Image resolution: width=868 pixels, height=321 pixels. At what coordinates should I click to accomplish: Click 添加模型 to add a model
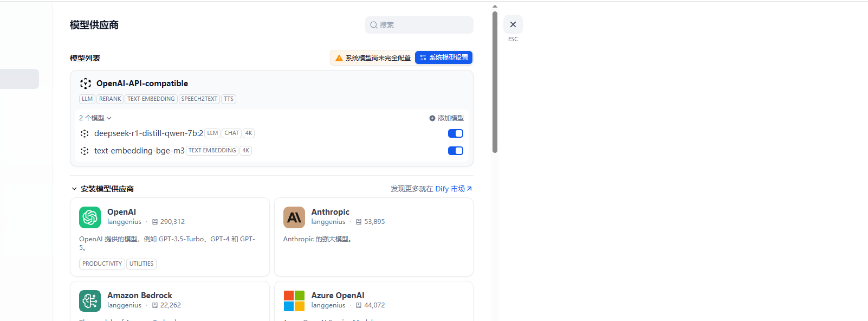click(x=446, y=118)
